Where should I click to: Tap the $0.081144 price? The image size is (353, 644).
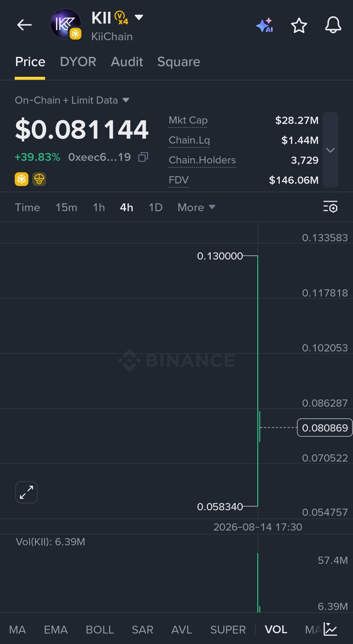click(82, 130)
